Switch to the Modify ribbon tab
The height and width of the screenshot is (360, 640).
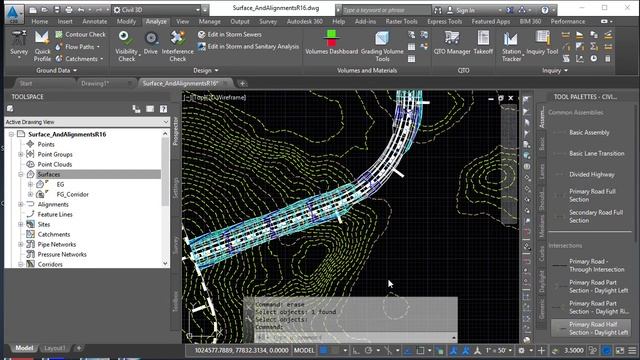coord(126,22)
